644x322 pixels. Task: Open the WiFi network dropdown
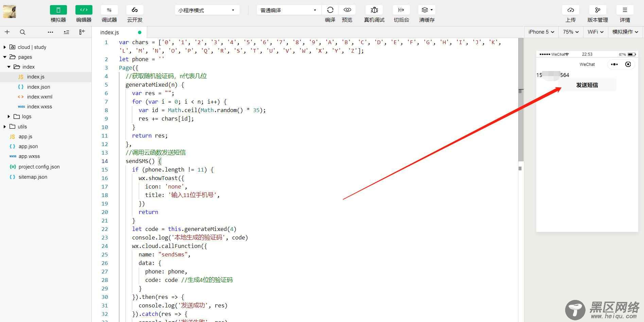click(x=595, y=32)
